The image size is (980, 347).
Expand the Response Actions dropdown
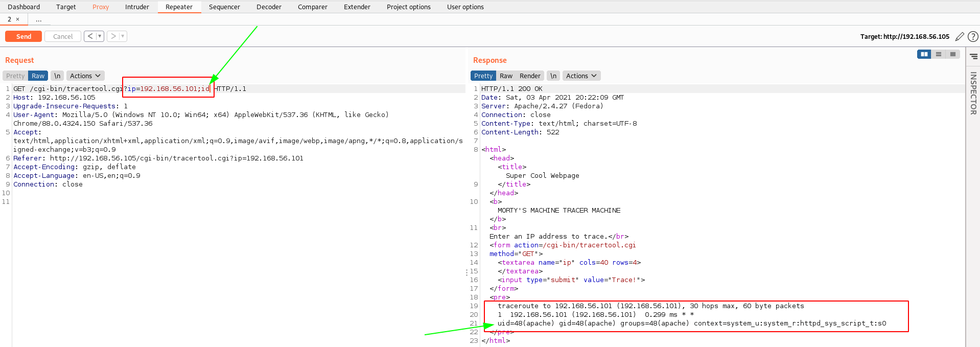(581, 76)
